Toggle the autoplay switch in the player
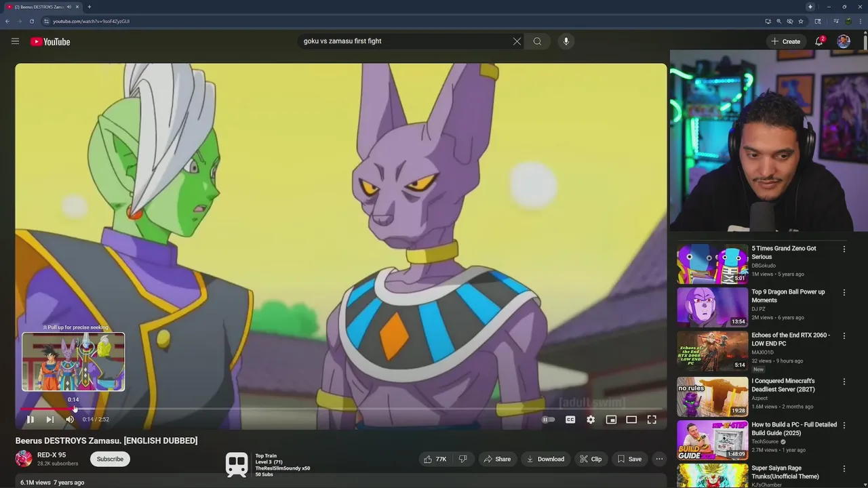Image resolution: width=868 pixels, height=488 pixels. (549, 420)
